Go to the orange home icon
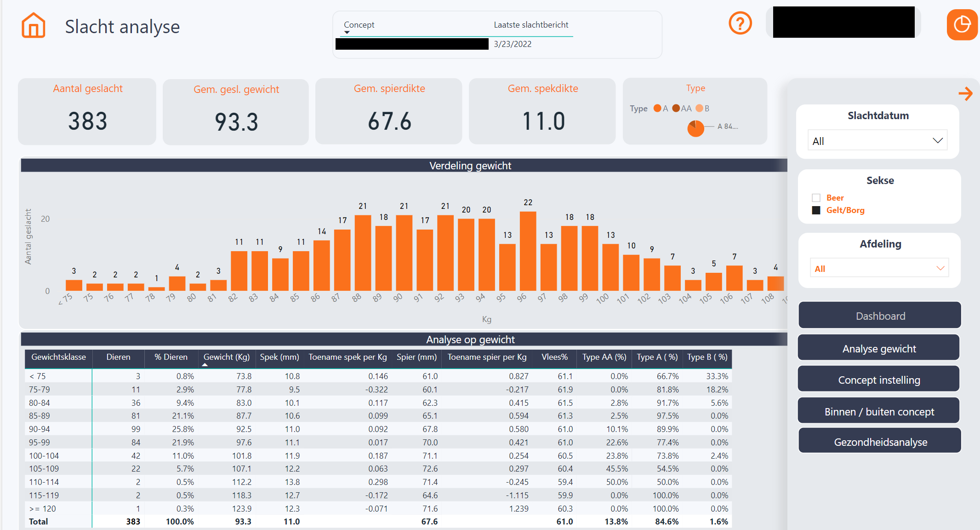 [x=34, y=25]
